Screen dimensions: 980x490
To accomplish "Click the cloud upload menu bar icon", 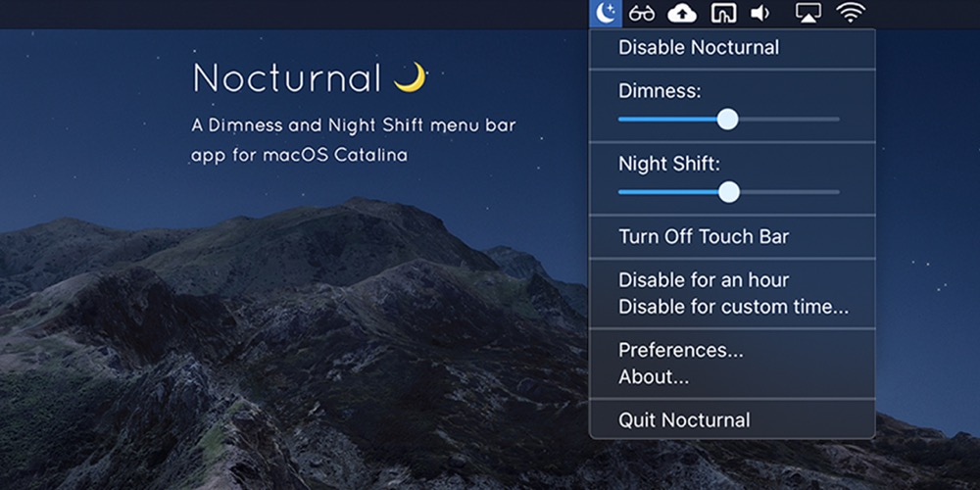I will [682, 14].
